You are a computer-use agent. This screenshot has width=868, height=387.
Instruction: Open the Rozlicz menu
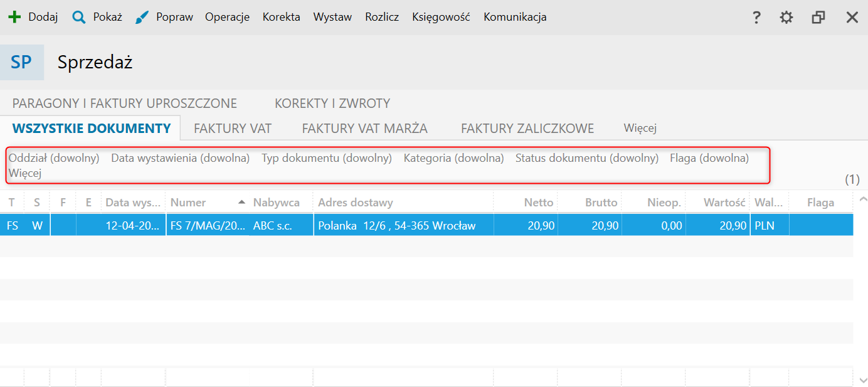[382, 17]
